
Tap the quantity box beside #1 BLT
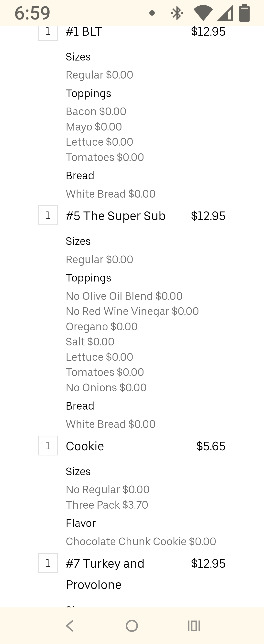pos(48,32)
